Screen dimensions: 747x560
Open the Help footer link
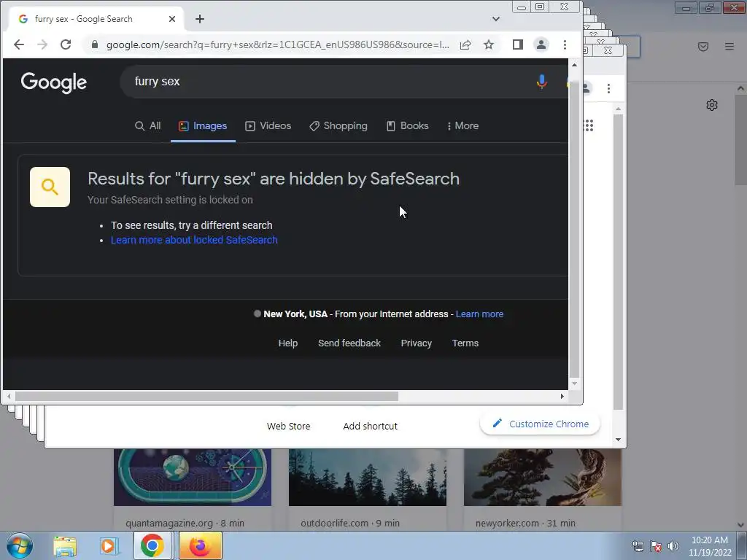pyautogui.click(x=287, y=343)
